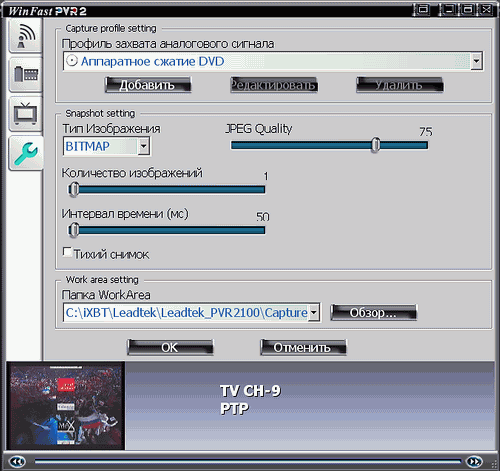Click the Интервал времени slider handle
The image size is (500, 471).
[74, 230]
